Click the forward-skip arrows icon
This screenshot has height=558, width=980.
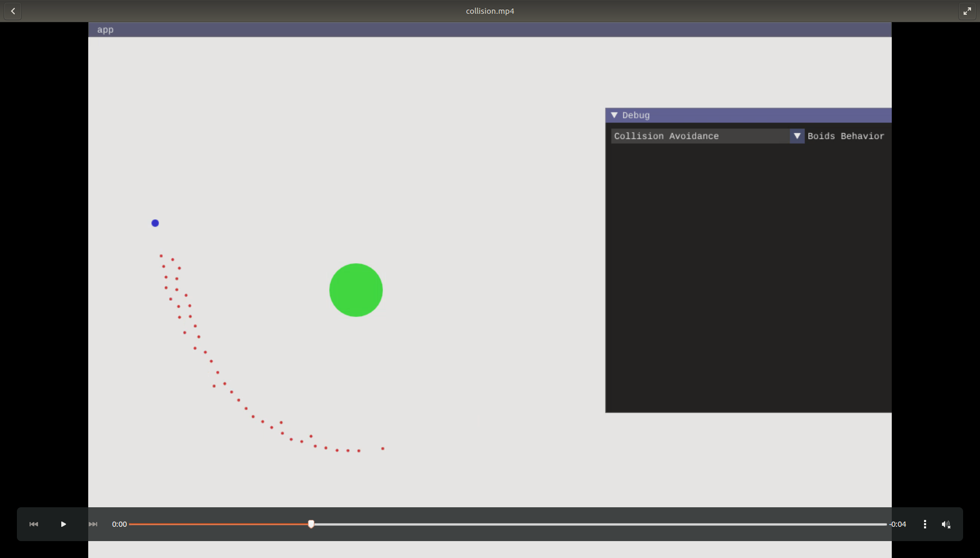click(93, 524)
